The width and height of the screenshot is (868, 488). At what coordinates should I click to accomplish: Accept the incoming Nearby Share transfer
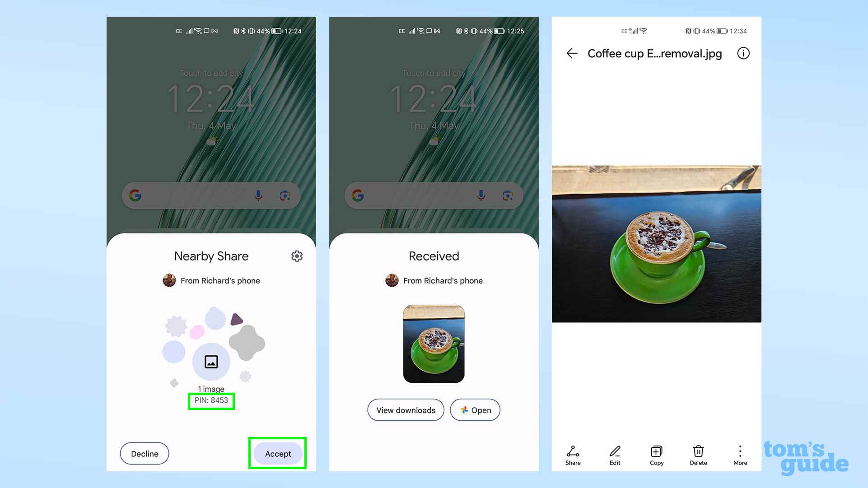278,453
